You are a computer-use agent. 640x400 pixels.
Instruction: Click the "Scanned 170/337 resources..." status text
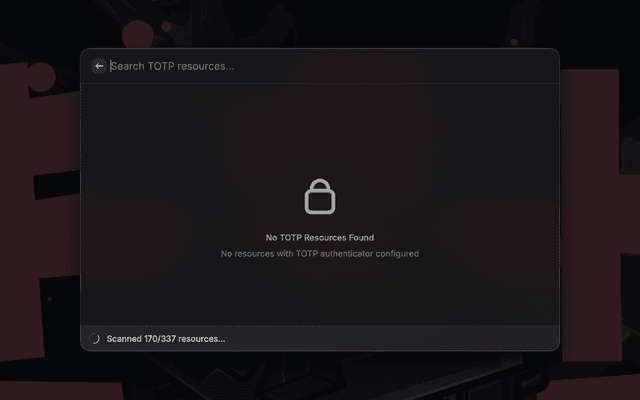[165, 339]
